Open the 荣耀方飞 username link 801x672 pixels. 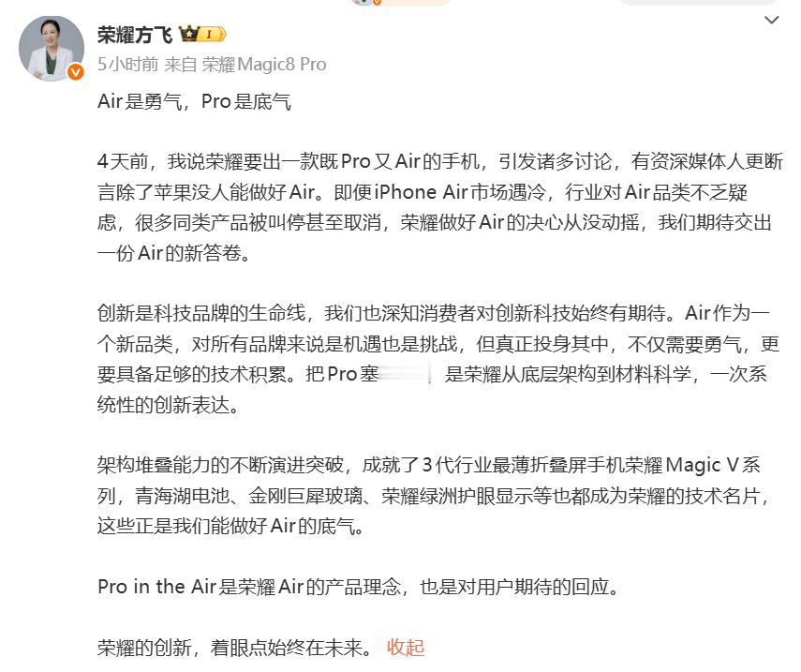click(x=135, y=35)
